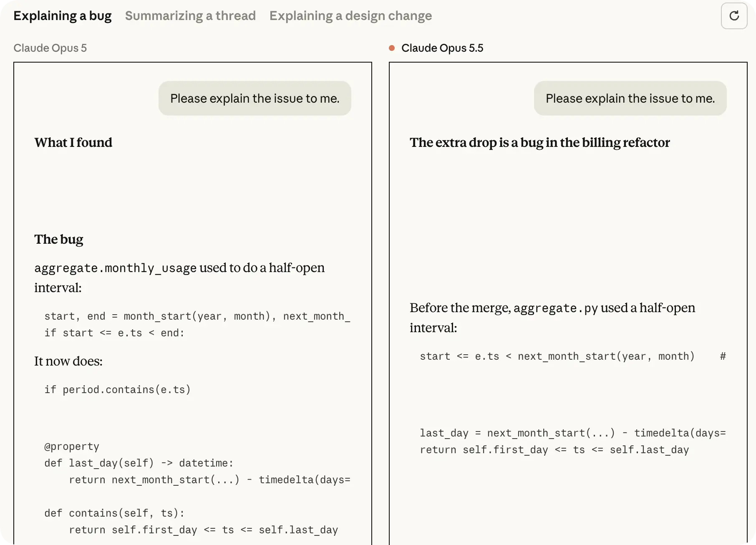Select the Explaining a design change tab
756x545 pixels.
click(x=350, y=16)
